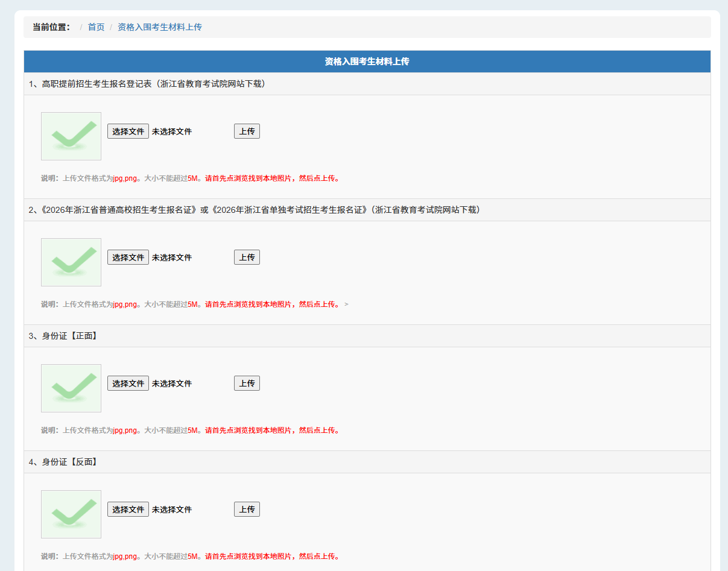Click section heading 1、高职提前招生考生报名登记表
The height and width of the screenshot is (571, 728).
pyautogui.click(x=148, y=84)
